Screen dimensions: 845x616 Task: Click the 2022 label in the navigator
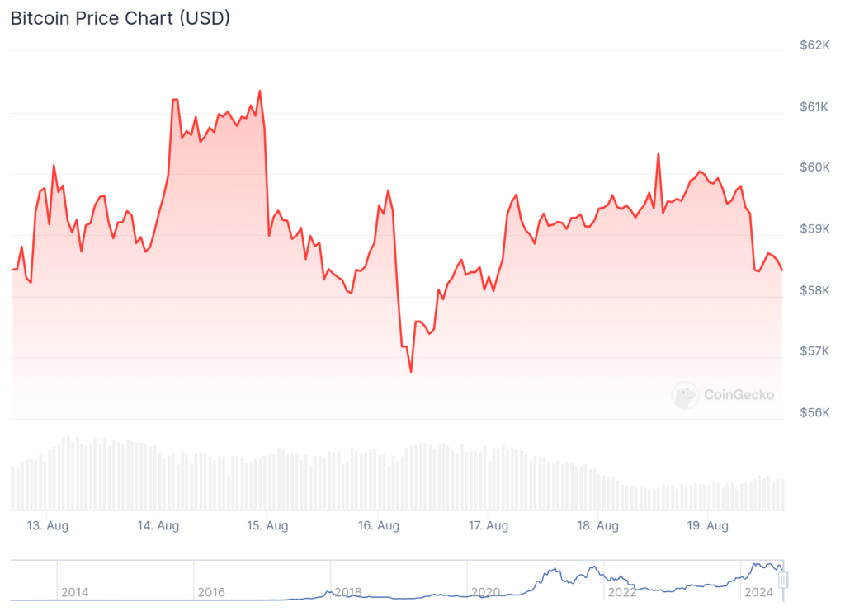tap(621, 592)
